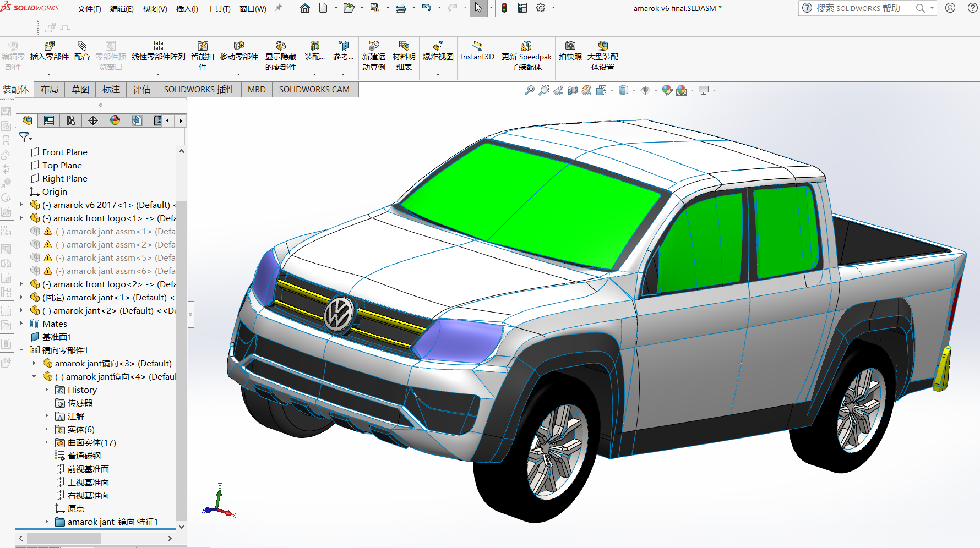
Task: Click the user login account icon
Action: pyautogui.click(x=950, y=8)
